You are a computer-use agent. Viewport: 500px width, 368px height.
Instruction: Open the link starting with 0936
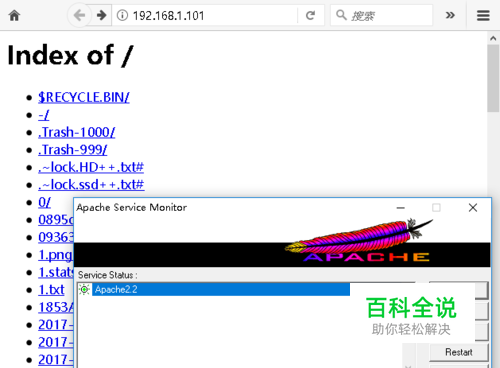55,237
